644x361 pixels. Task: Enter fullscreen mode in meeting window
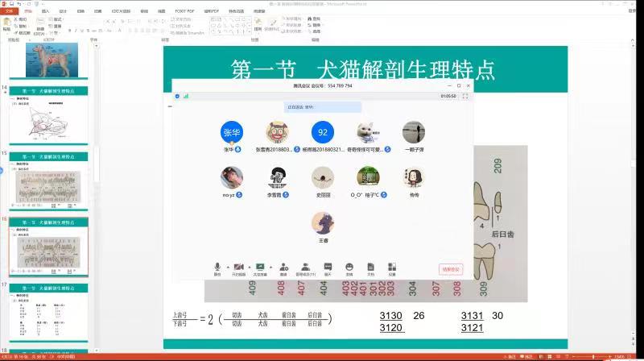[x=465, y=96]
